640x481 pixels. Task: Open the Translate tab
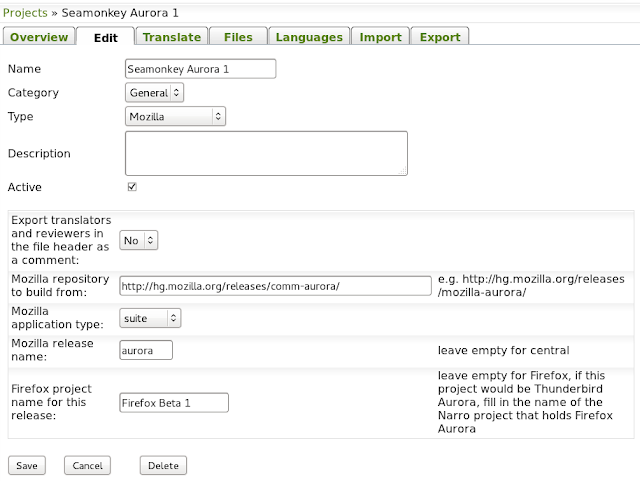click(x=172, y=37)
